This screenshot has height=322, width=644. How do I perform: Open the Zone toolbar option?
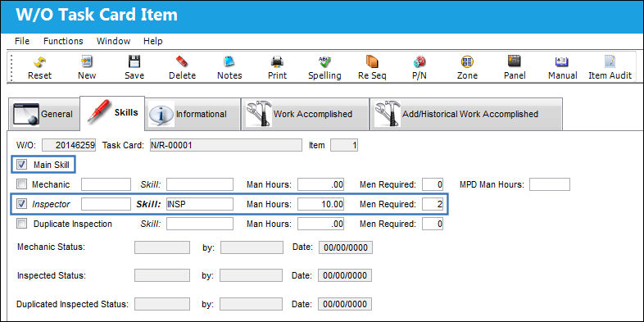click(x=467, y=62)
